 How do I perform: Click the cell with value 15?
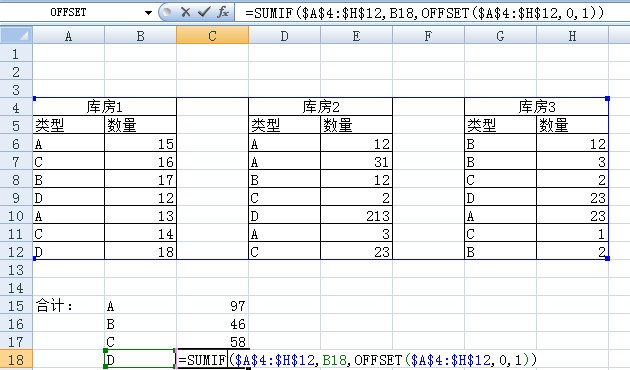click(x=140, y=143)
